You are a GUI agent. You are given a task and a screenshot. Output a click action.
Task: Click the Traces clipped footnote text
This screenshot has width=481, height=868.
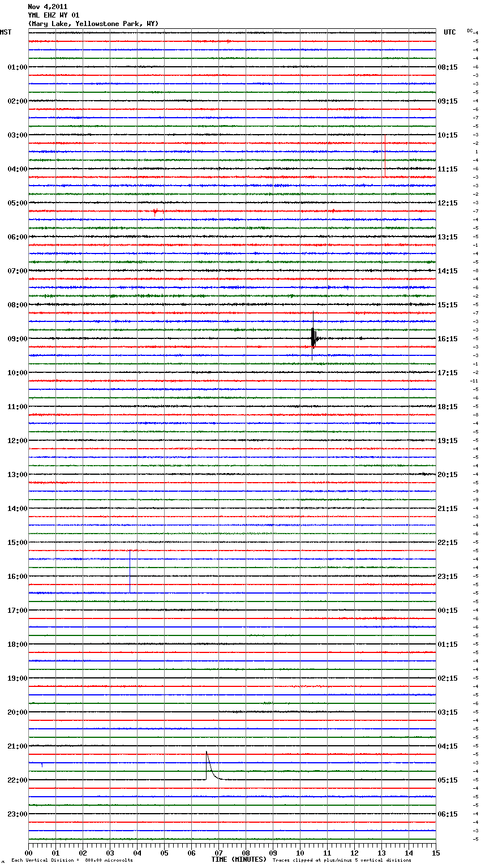pos(342,861)
